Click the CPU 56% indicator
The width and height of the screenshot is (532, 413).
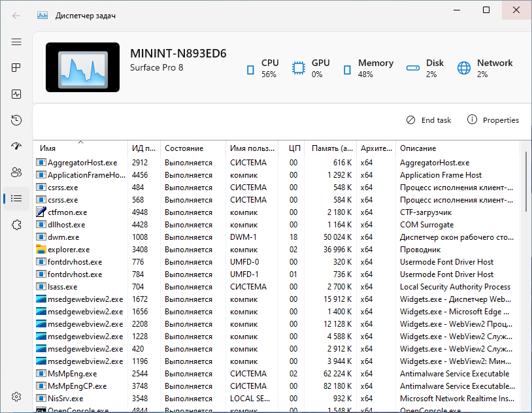[x=262, y=68]
